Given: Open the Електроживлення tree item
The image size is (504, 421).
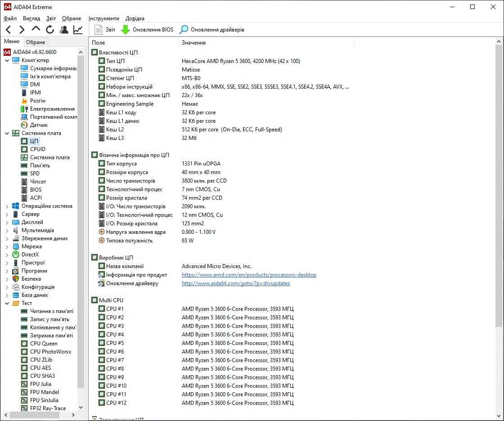Looking at the screenshot, I should [48, 109].
